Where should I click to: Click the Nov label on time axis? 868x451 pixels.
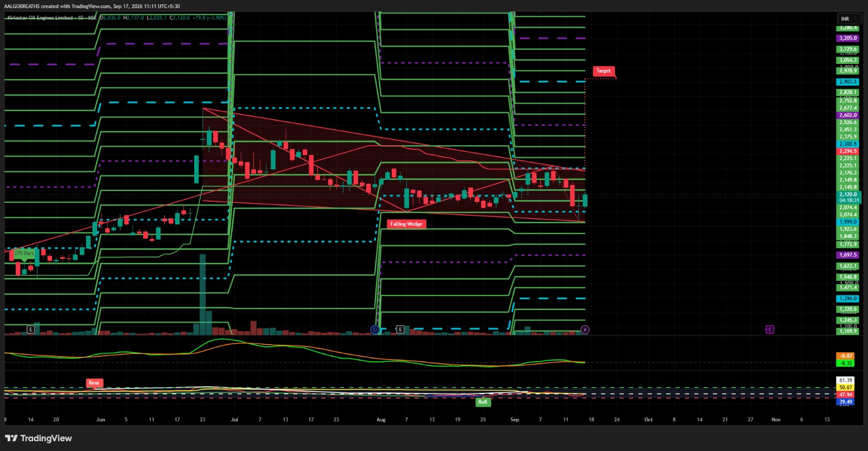[776, 420]
